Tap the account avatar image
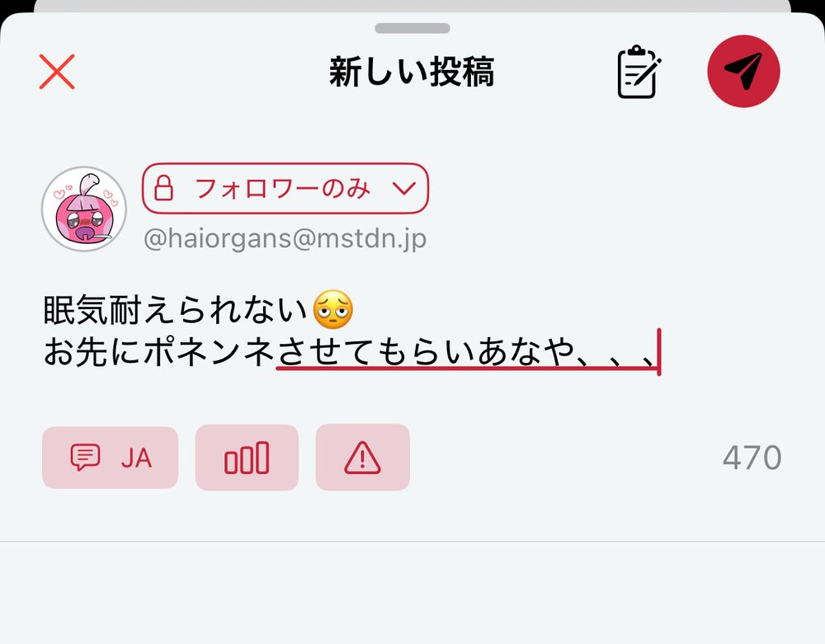The width and height of the screenshot is (825, 644). pos(84,209)
